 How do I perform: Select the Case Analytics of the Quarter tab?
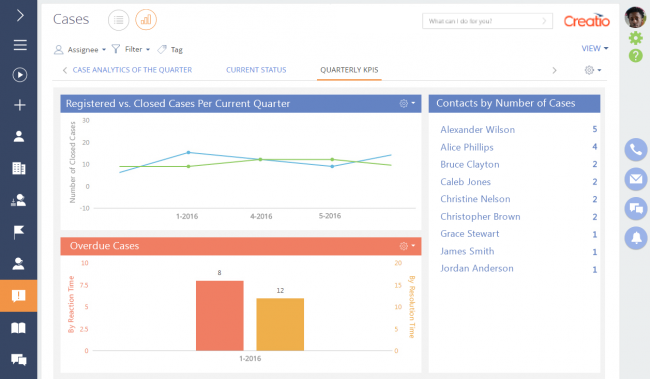(x=132, y=70)
